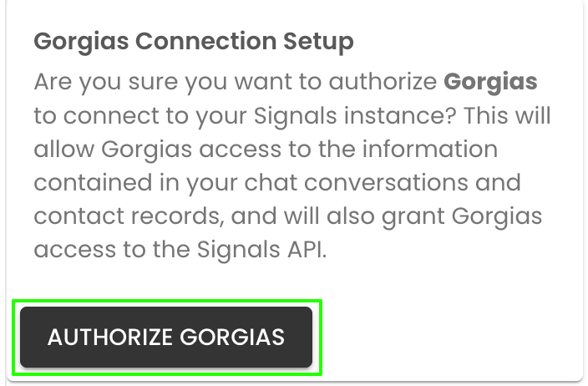Click 'This will' ending the second line

[507, 115]
